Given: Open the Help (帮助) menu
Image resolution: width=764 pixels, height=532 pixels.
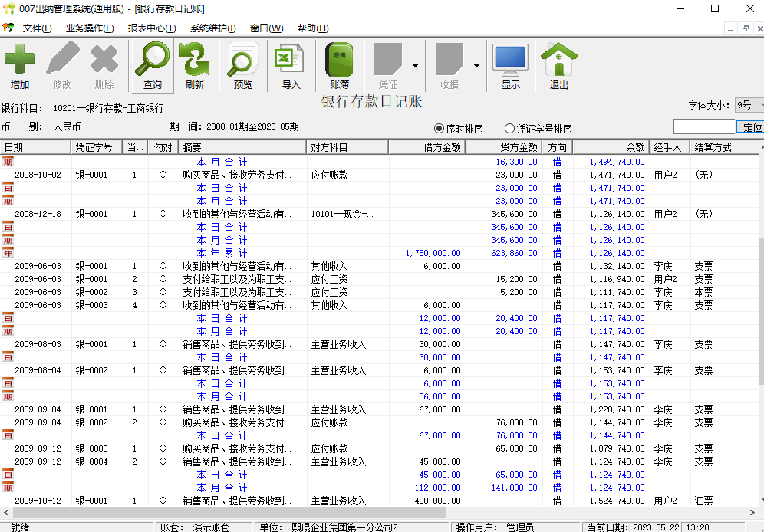Looking at the screenshot, I should tap(313, 28).
